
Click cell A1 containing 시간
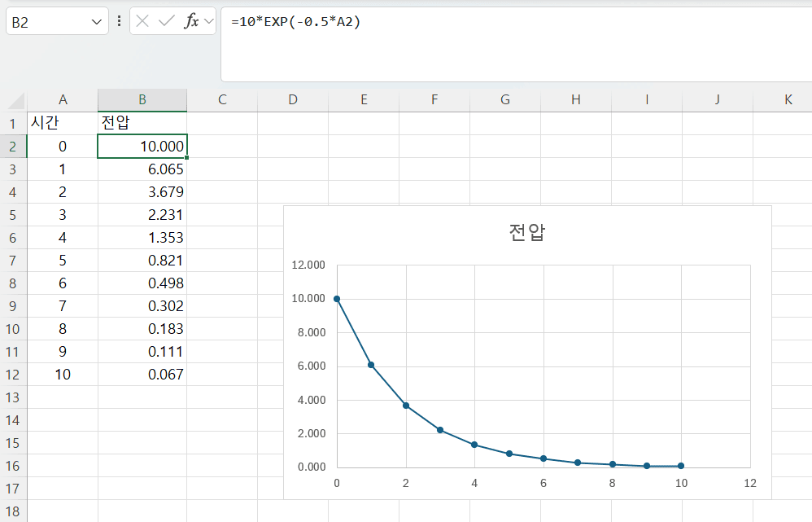point(63,123)
